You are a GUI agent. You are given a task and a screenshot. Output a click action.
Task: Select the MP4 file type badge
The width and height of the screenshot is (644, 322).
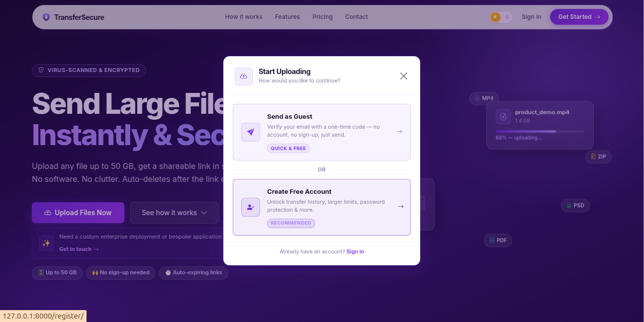click(x=483, y=98)
